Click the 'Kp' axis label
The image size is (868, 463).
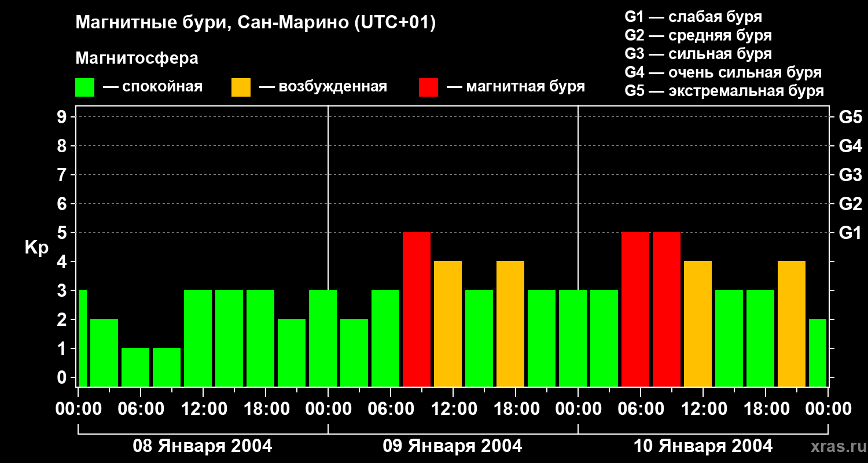(x=36, y=248)
